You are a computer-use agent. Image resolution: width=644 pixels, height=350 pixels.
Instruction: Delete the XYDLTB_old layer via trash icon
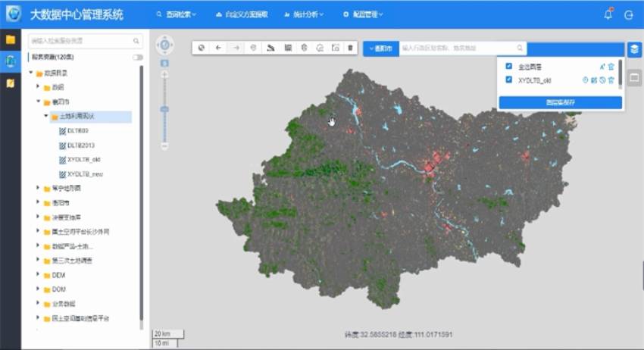[611, 80]
